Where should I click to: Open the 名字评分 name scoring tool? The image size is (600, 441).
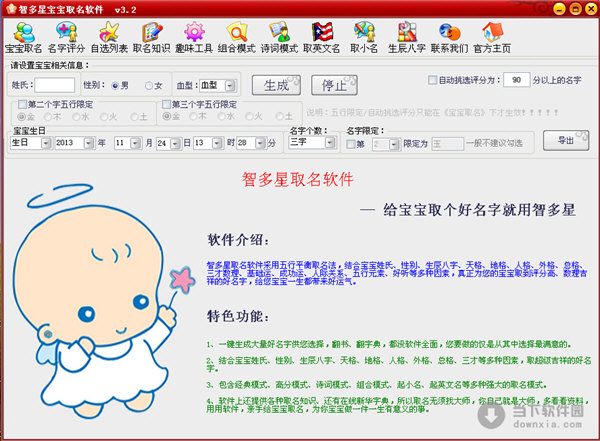(66, 38)
